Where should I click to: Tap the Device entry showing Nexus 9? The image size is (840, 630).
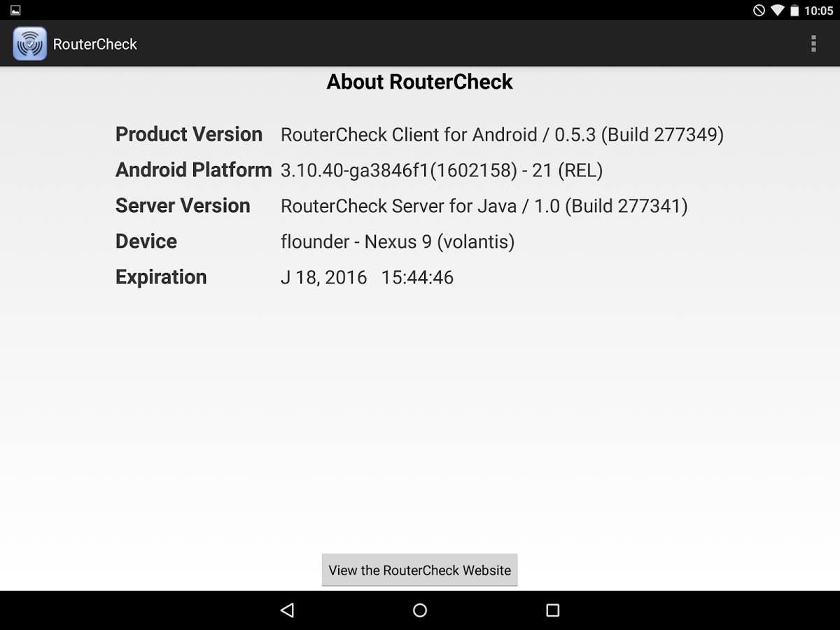[397, 241]
